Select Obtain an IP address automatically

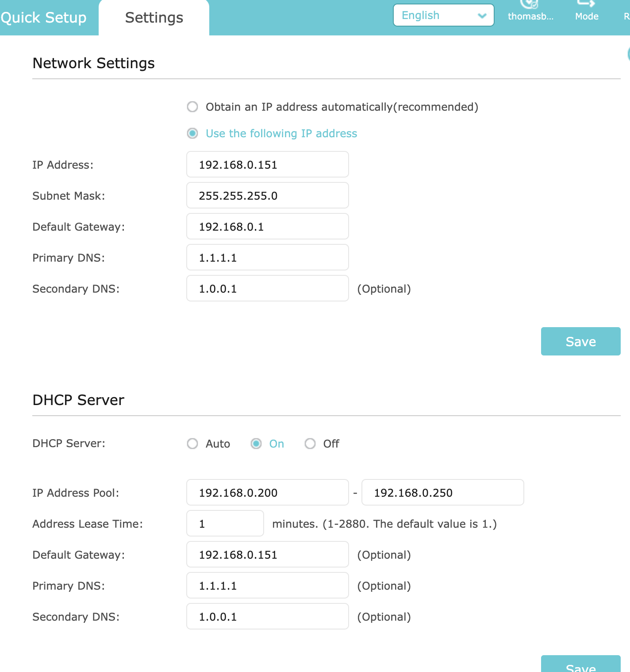pyautogui.click(x=192, y=107)
